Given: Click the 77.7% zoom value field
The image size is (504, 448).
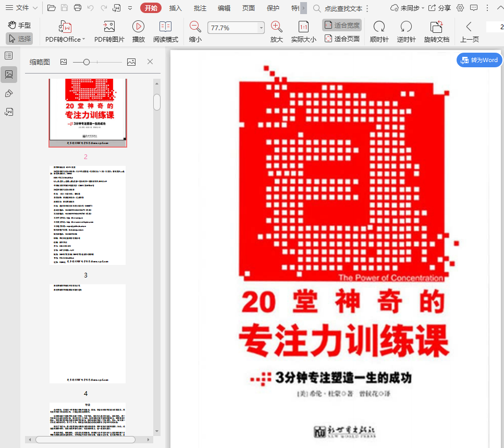Looking at the screenshot, I should tap(232, 28).
